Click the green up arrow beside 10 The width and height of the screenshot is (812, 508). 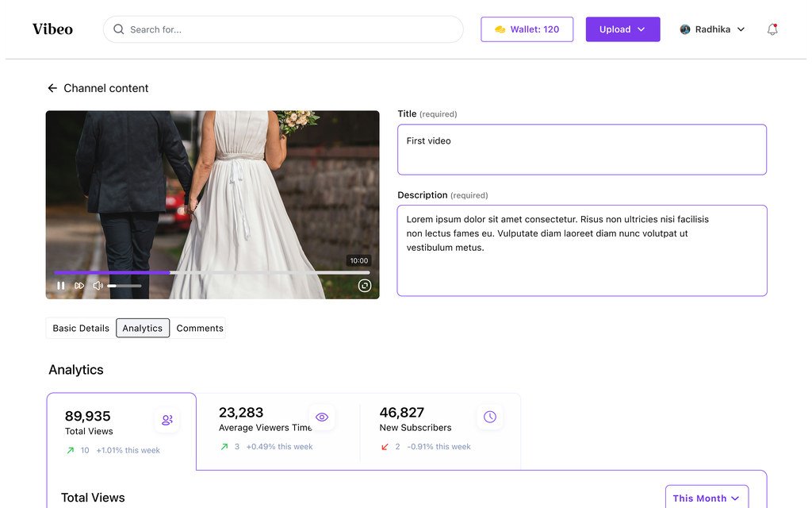tap(71, 451)
